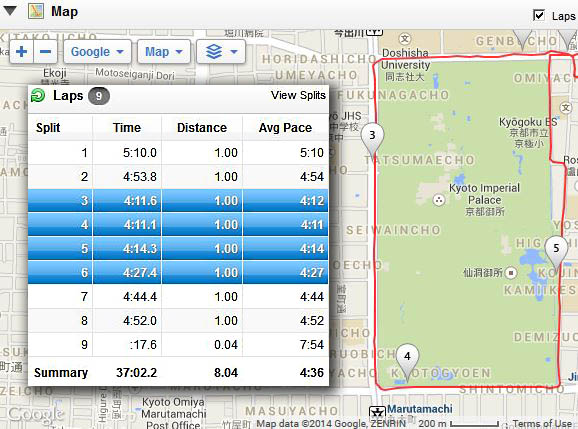Select lap 9 row time :17.6
This screenshot has height=429, width=578.
pos(143,345)
